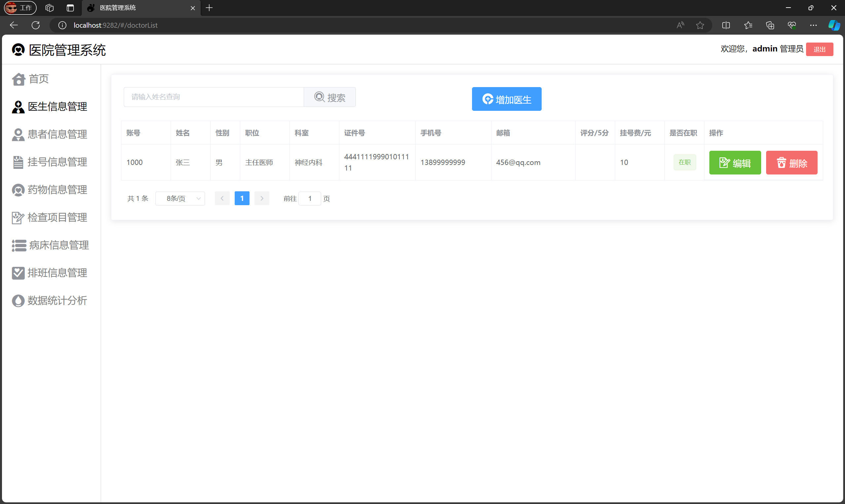Click the 增加医生 add doctor button
This screenshot has width=845, height=504.
point(506,99)
